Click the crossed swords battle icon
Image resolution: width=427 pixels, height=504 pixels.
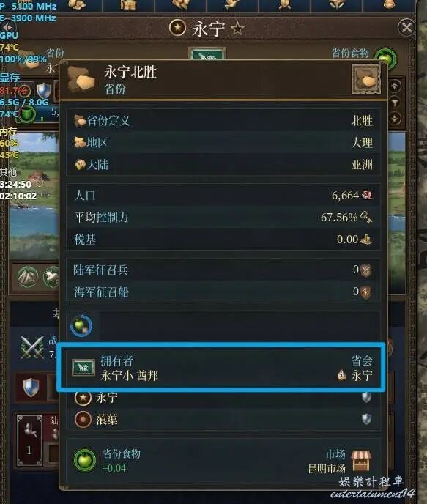[x=31, y=347]
